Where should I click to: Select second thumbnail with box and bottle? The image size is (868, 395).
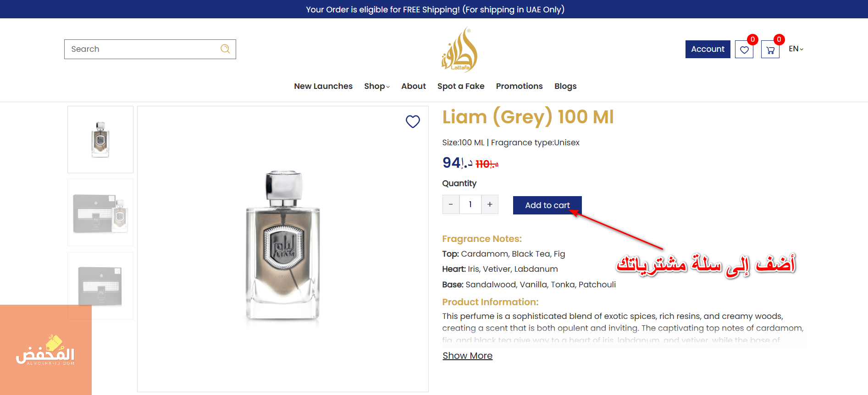point(100,213)
